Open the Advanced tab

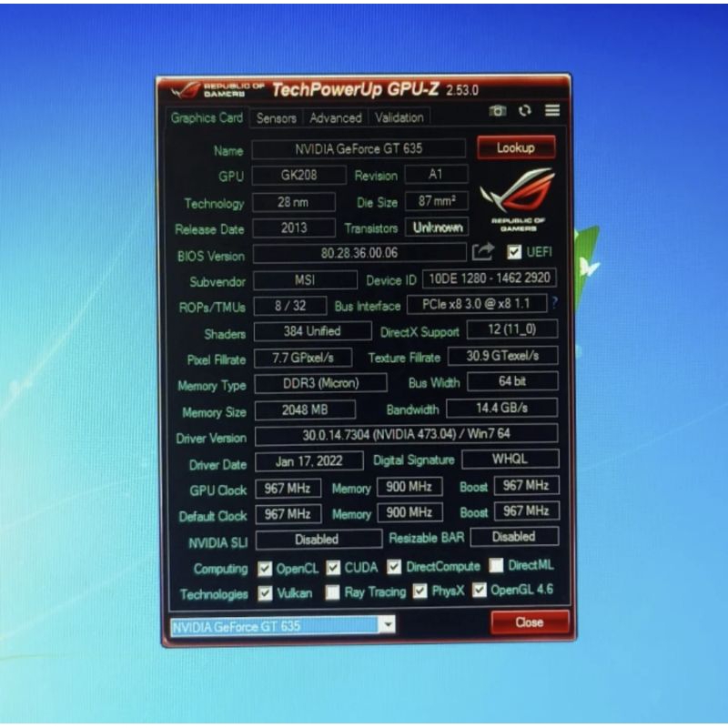point(335,118)
